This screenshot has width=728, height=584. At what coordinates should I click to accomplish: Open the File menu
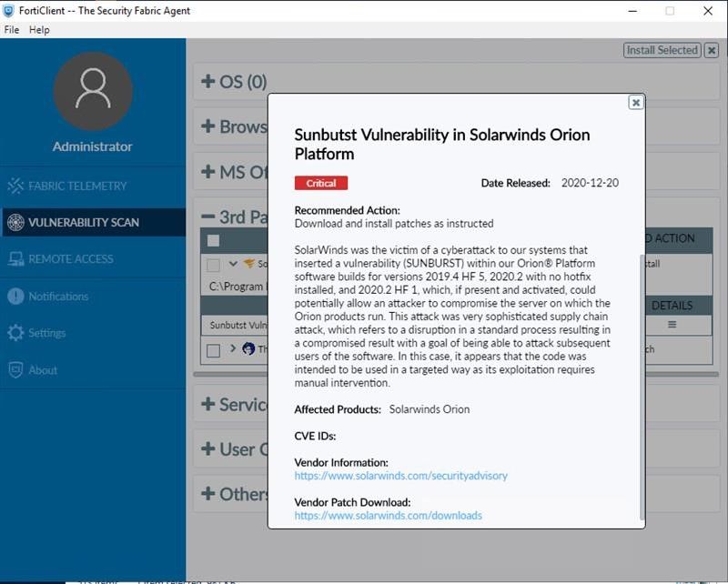pos(12,30)
